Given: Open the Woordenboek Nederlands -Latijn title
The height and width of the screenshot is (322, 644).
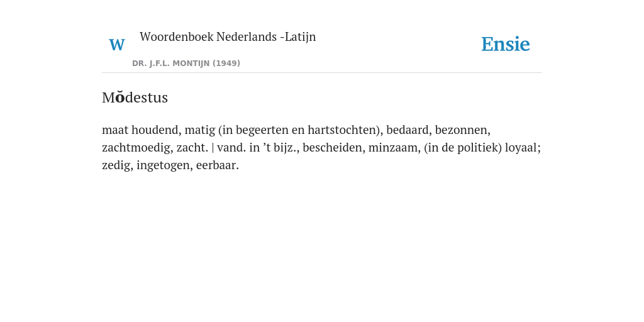Looking at the screenshot, I should coord(228,36).
